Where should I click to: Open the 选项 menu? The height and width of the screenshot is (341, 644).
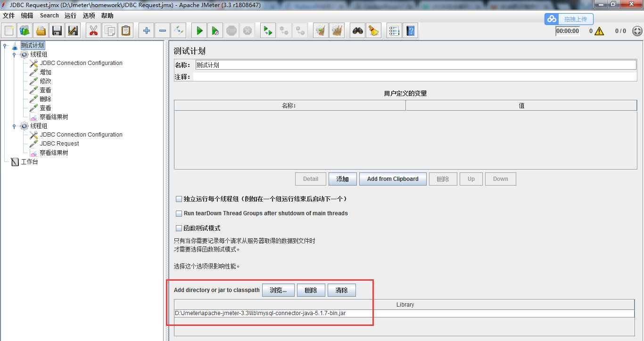89,16
